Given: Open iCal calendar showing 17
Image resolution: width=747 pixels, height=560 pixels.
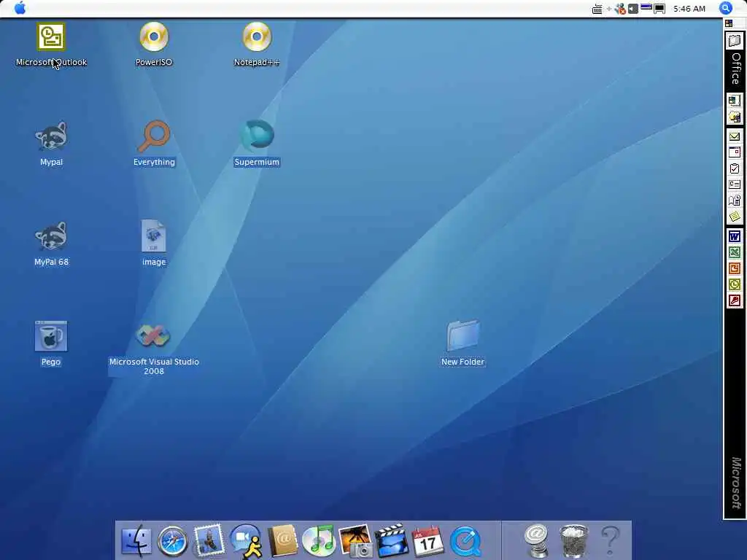Looking at the screenshot, I should tap(427, 542).
